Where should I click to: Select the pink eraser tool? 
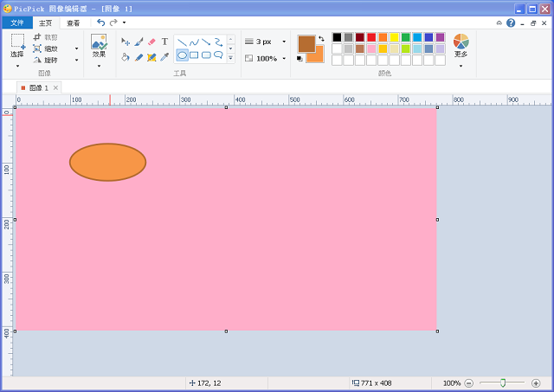click(x=151, y=42)
